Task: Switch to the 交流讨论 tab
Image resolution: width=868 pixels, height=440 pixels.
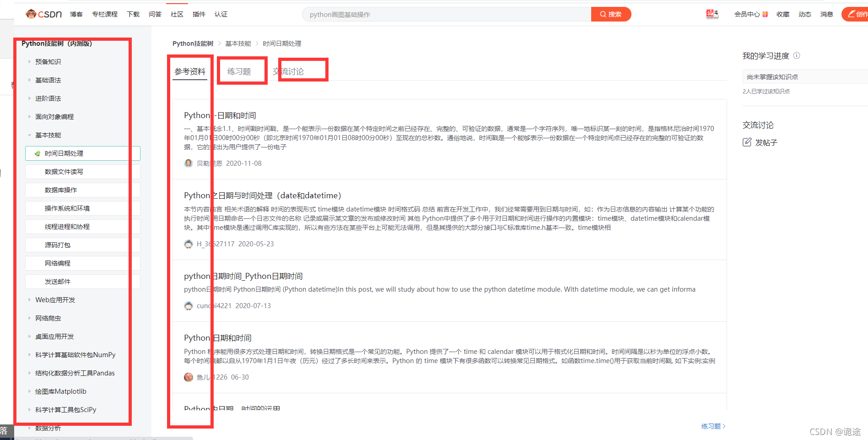Action: 288,71
